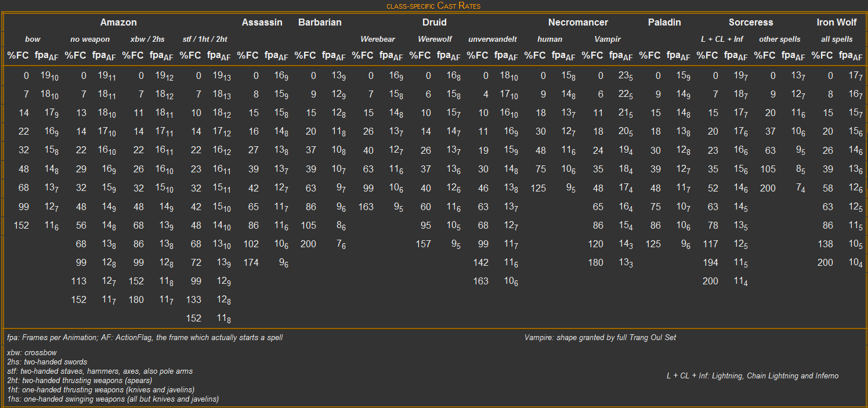Screen dimensions: 868x408
Task: Select the 138 %FC Iron Wolf cell
Action: (825, 244)
